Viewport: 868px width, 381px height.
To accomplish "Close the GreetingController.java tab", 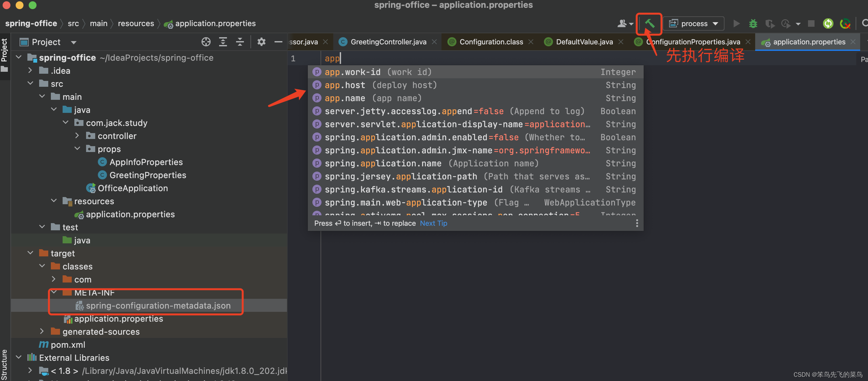I will coord(434,42).
